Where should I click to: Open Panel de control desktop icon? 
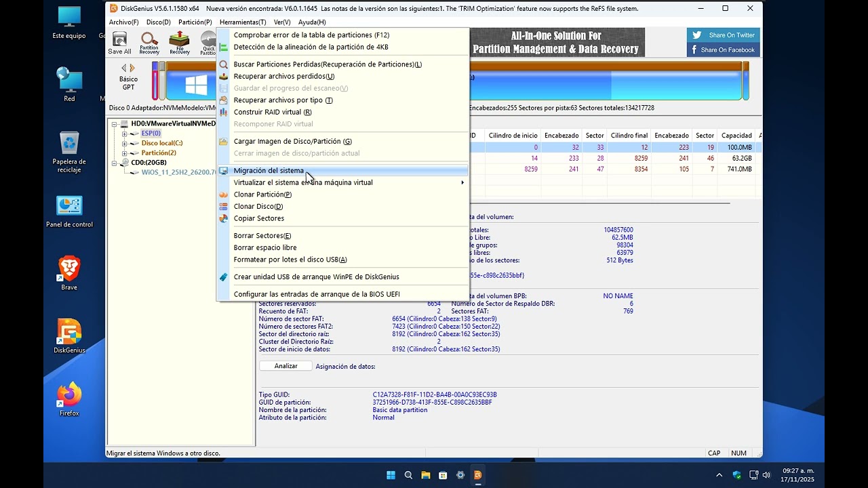[x=69, y=211]
